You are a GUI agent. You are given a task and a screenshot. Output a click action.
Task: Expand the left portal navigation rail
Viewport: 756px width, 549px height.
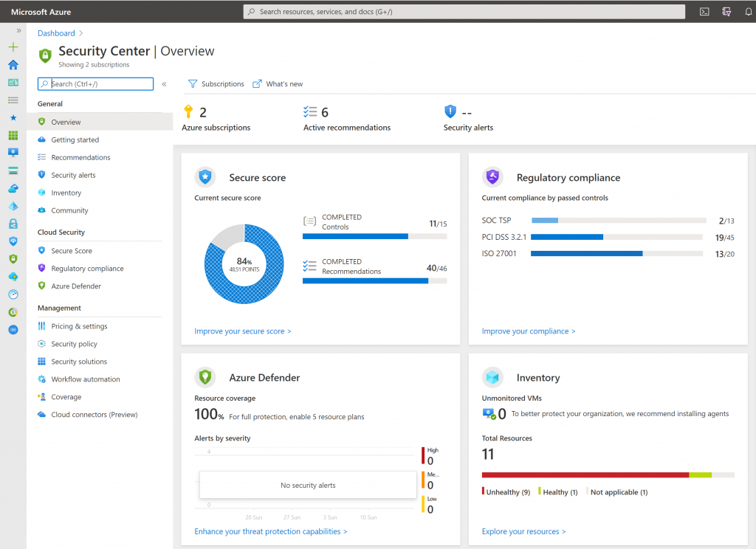point(18,31)
